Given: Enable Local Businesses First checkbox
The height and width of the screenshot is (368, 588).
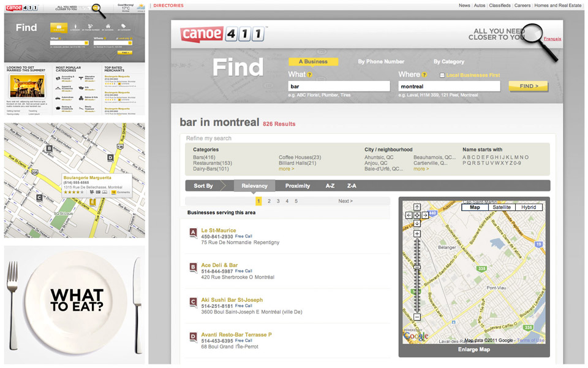Looking at the screenshot, I should coord(442,75).
